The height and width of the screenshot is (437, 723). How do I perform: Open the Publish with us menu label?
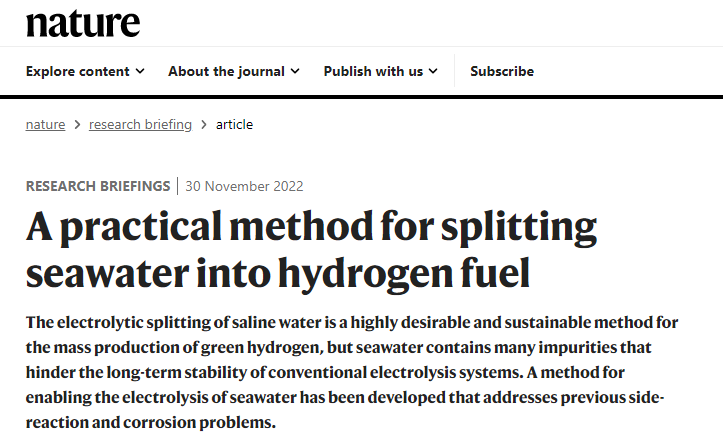(373, 71)
